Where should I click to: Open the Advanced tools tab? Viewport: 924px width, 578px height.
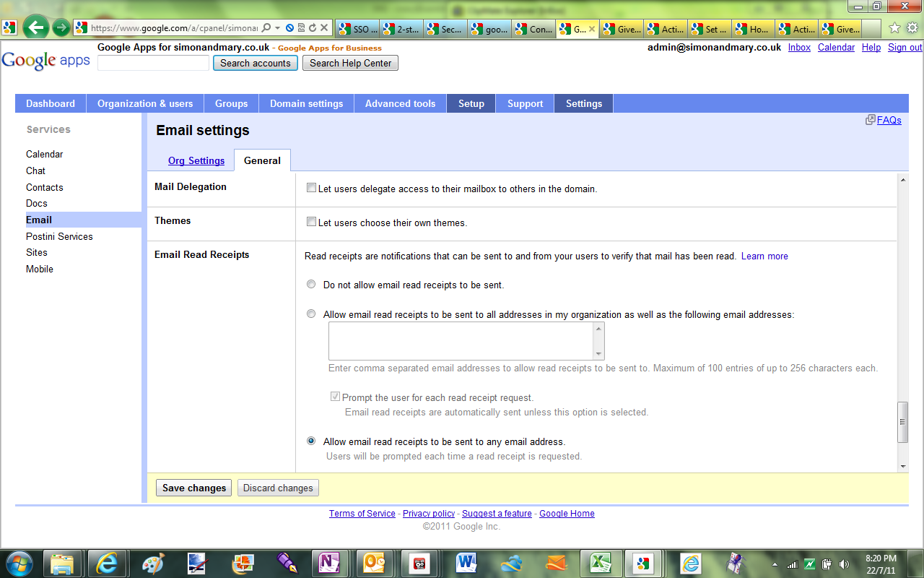coord(400,103)
